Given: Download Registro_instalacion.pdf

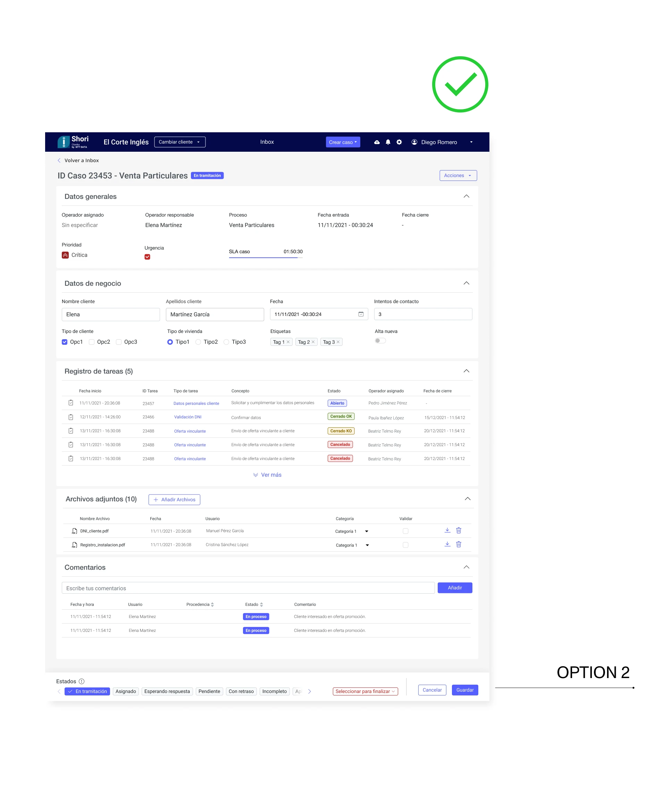Looking at the screenshot, I should pyautogui.click(x=447, y=544).
